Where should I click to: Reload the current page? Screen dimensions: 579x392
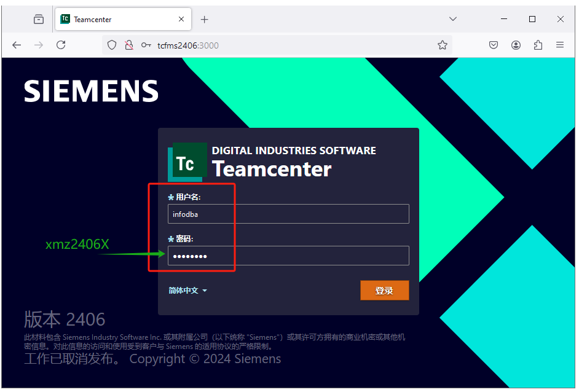point(61,45)
